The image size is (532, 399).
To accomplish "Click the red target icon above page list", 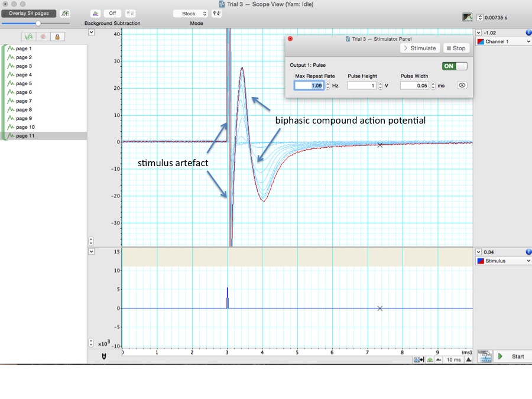I will [43, 37].
